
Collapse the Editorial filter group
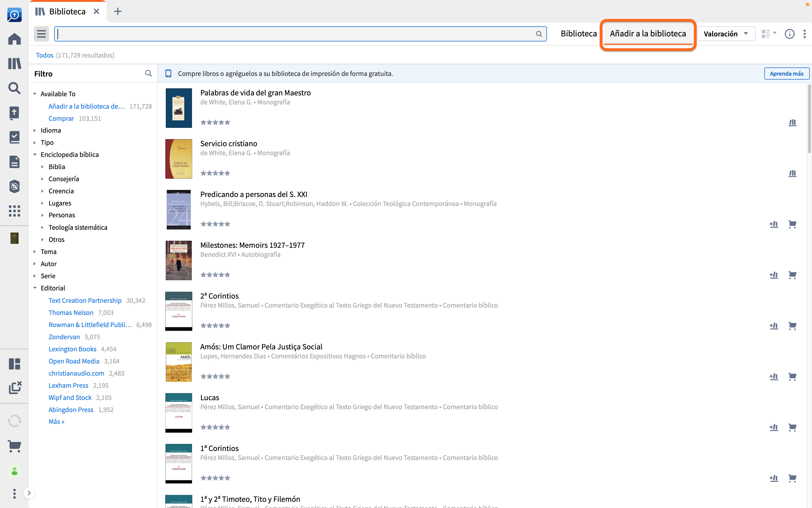pos(35,288)
